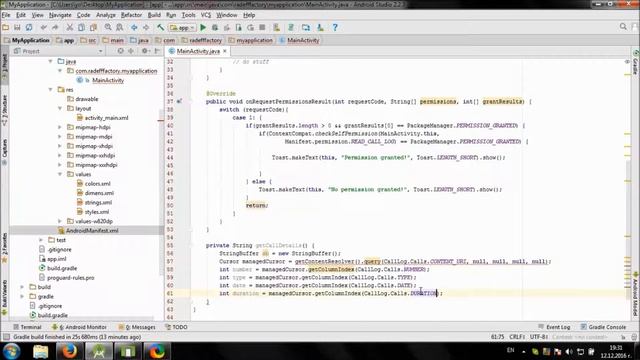Open the VCS menu
640x360 pixels.
tap(206, 15)
